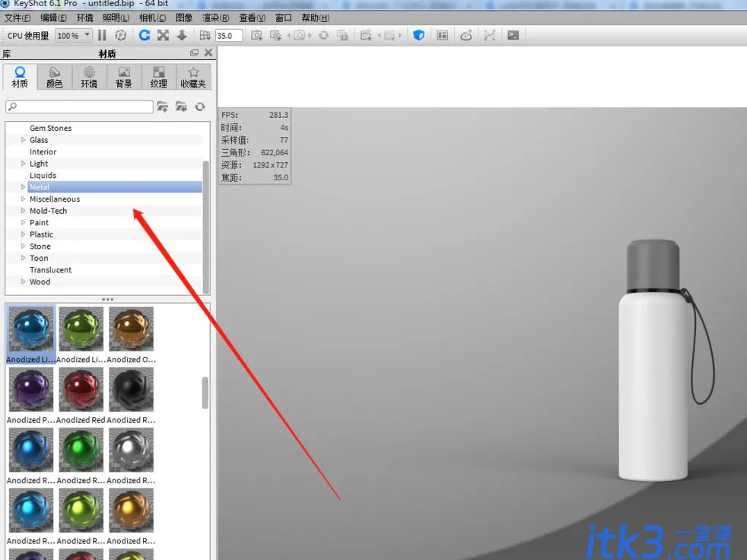This screenshot has width=747, height=560.
Task: Open the 照明(L) menu
Action: [x=116, y=18]
